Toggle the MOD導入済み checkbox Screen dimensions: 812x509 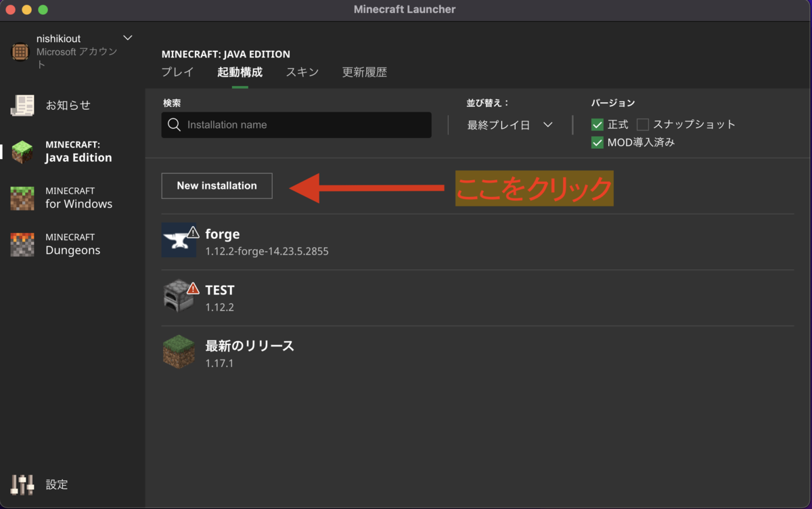tap(597, 143)
